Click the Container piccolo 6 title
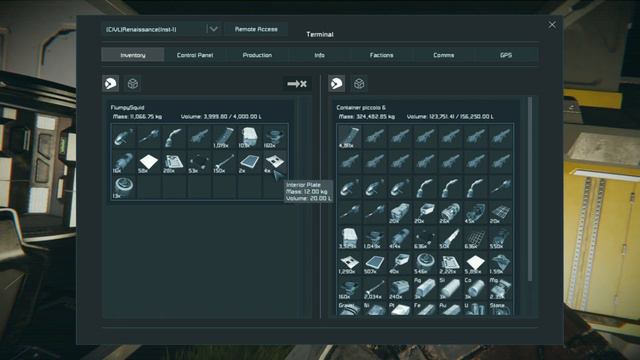 click(361, 108)
